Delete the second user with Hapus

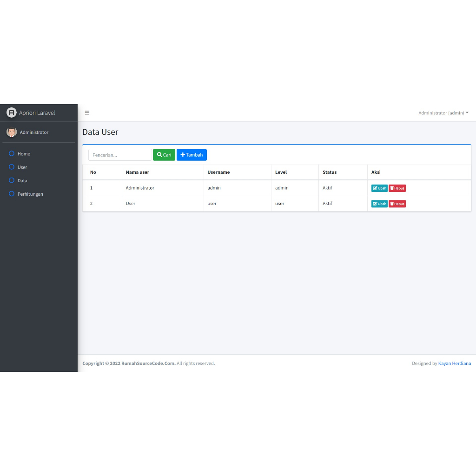coord(397,204)
